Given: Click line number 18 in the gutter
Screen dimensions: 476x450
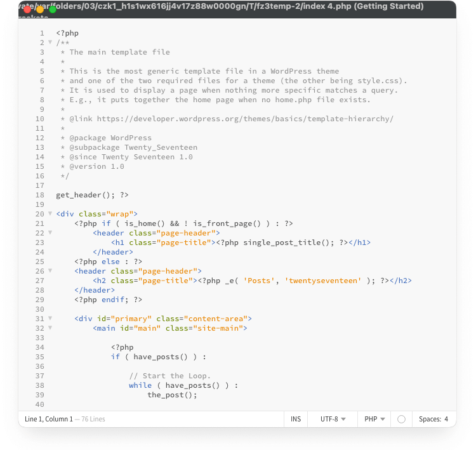Looking at the screenshot, I should (x=40, y=195).
